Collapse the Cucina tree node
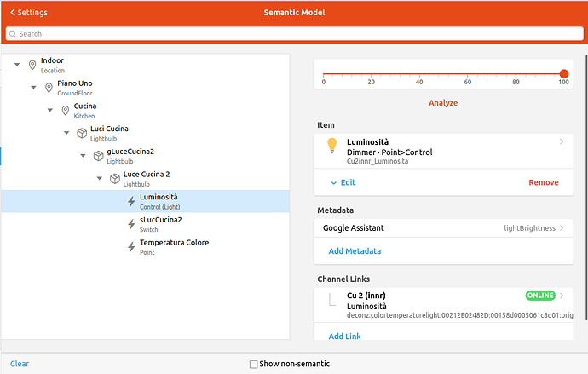The width and height of the screenshot is (588, 374). (49, 111)
